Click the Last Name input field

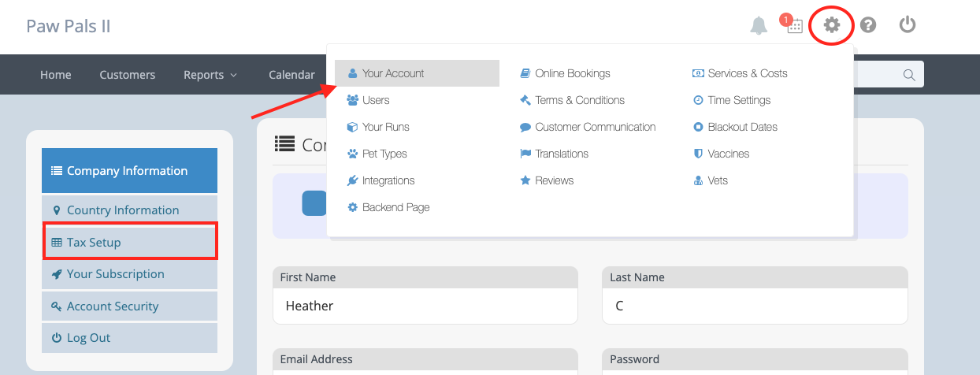click(755, 306)
